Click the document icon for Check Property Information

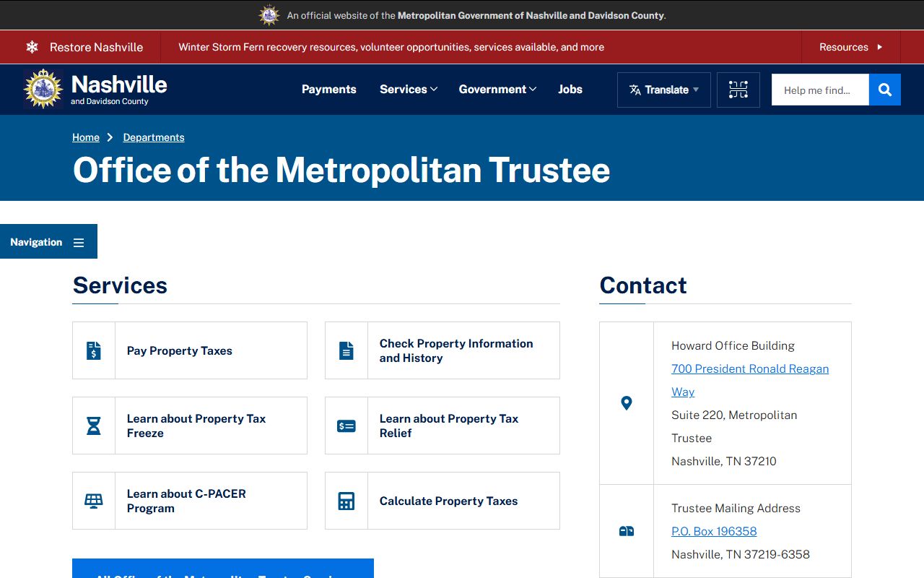(346, 350)
